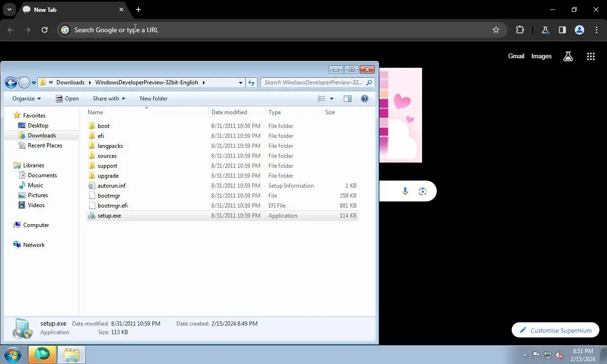Add a new browser tab
This screenshot has height=364, width=607.
138,9
